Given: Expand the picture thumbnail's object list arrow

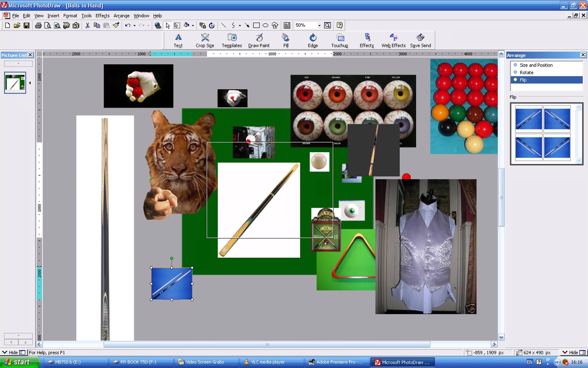Looking at the screenshot, I should 30,83.
